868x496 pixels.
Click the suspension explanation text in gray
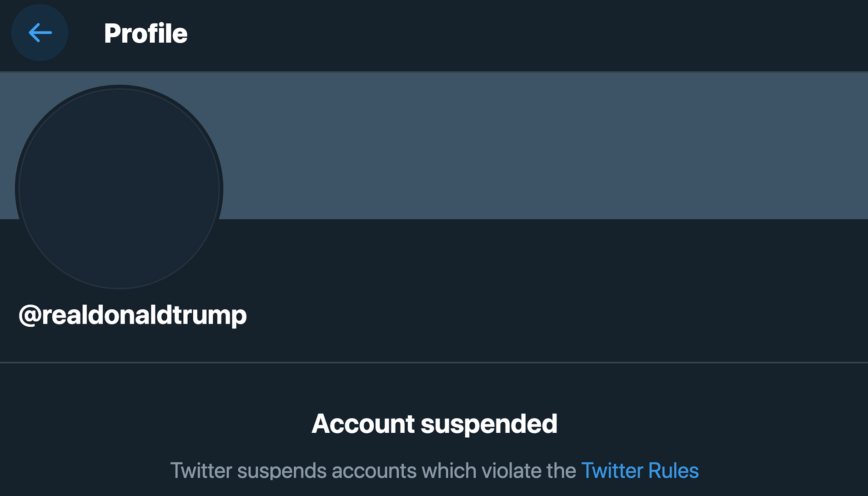pos(373,471)
